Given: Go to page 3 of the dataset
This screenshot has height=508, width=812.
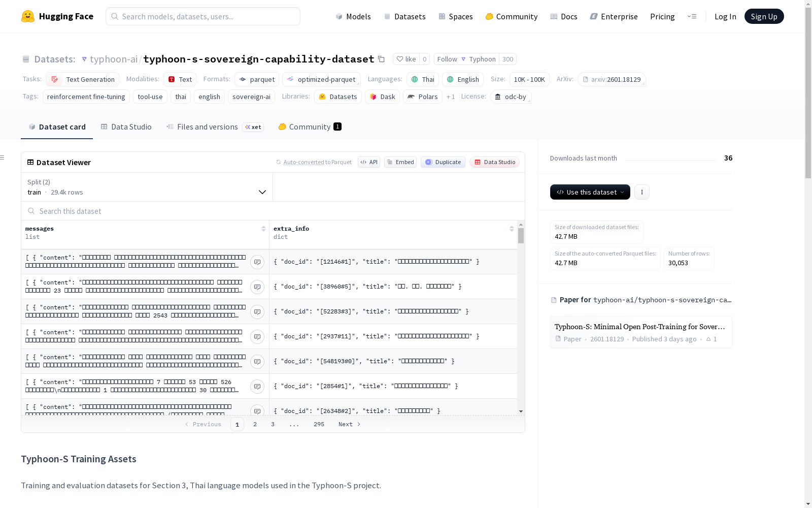Looking at the screenshot, I should [x=273, y=424].
